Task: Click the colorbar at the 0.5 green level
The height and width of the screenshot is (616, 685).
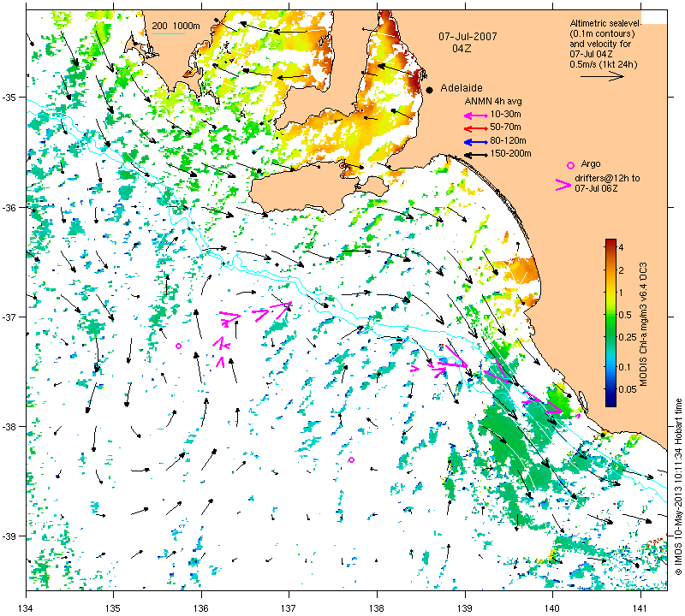Action: point(611,315)
